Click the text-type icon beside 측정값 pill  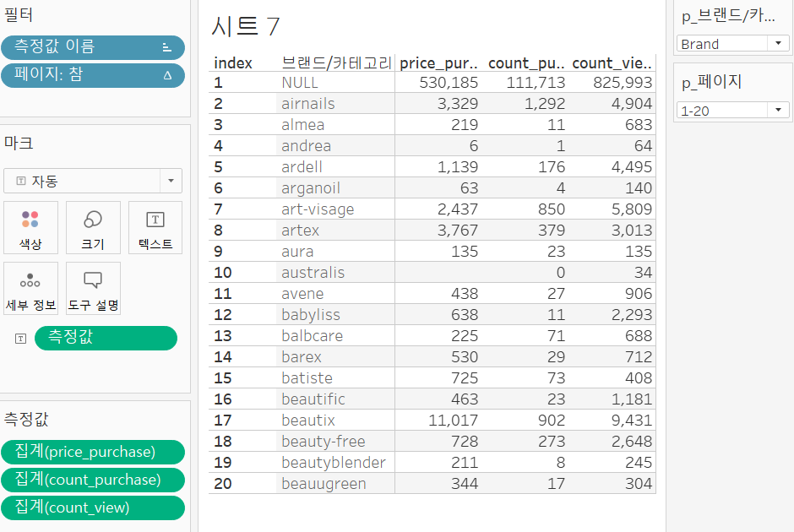click(x=21, y=339)
